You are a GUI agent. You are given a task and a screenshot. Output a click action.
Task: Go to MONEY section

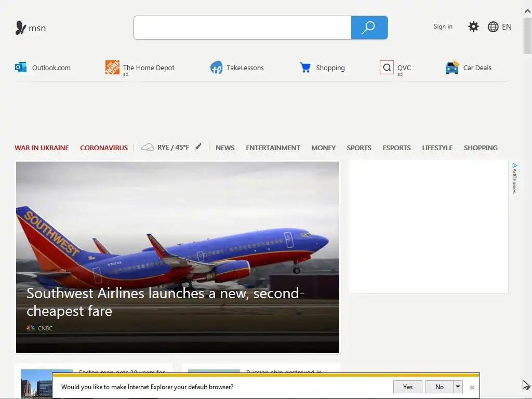(x=323, y=148)
